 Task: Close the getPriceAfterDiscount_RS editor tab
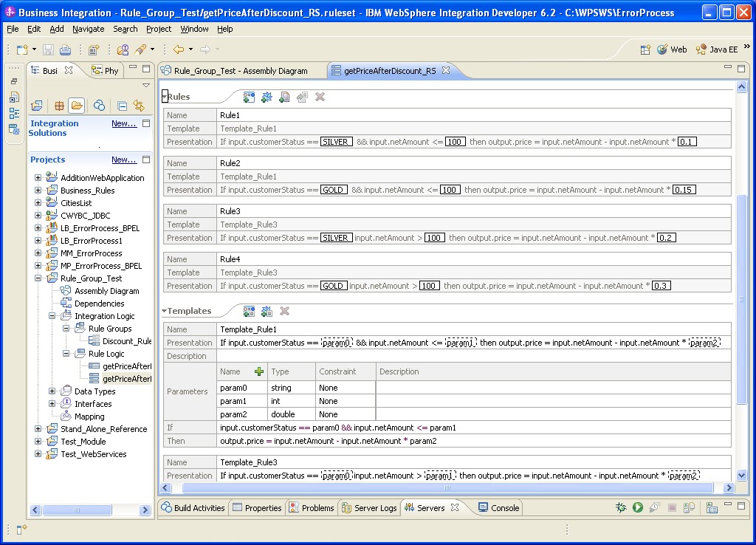[446, 70]
